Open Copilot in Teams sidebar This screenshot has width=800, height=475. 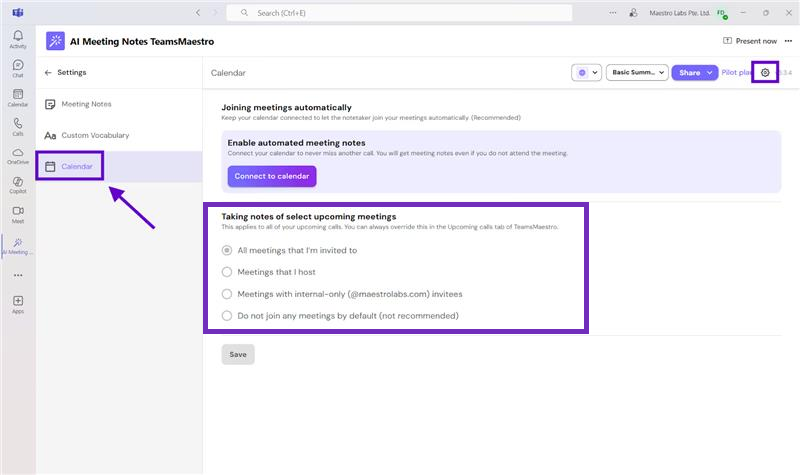point(18,185)
